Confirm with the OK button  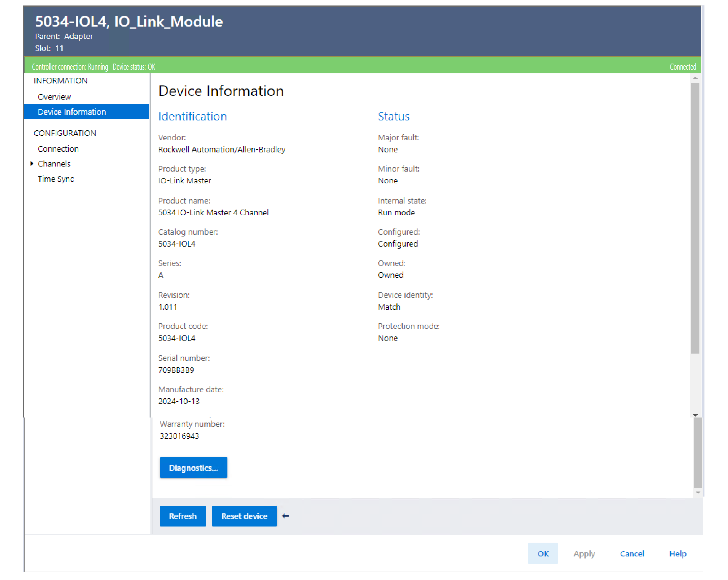[543, 554]
